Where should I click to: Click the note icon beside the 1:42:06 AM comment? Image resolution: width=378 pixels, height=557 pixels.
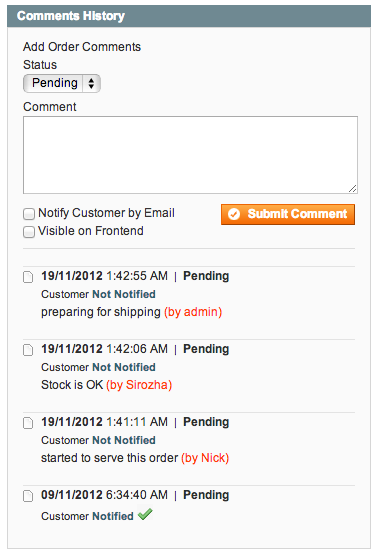[x=28, y=350]
